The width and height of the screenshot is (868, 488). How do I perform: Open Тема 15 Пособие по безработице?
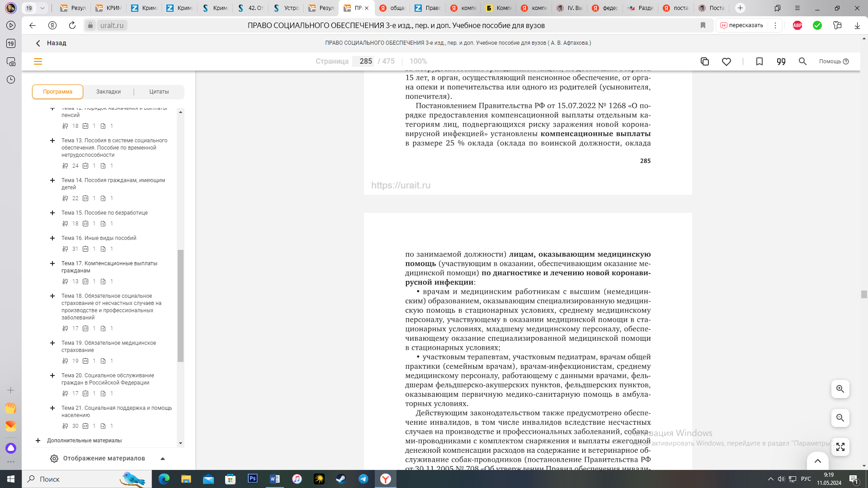pyautogui.click(x=104, y=213)
